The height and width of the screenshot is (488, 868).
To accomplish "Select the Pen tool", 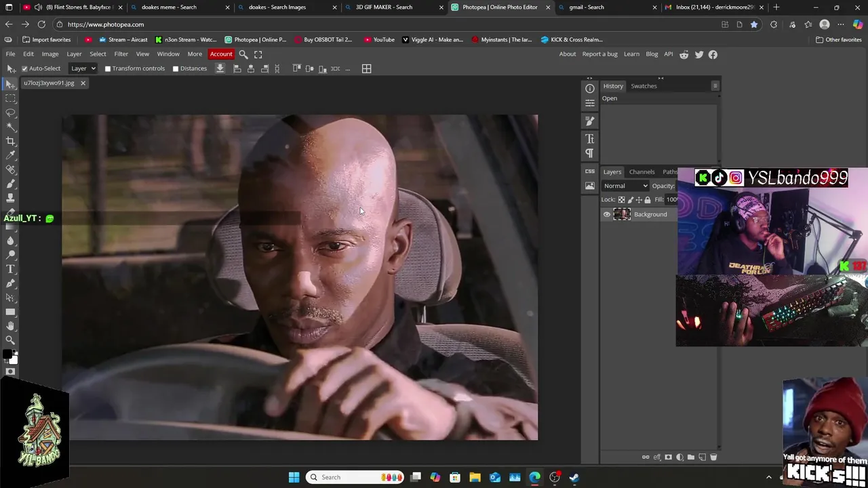I will coord(11,283).
